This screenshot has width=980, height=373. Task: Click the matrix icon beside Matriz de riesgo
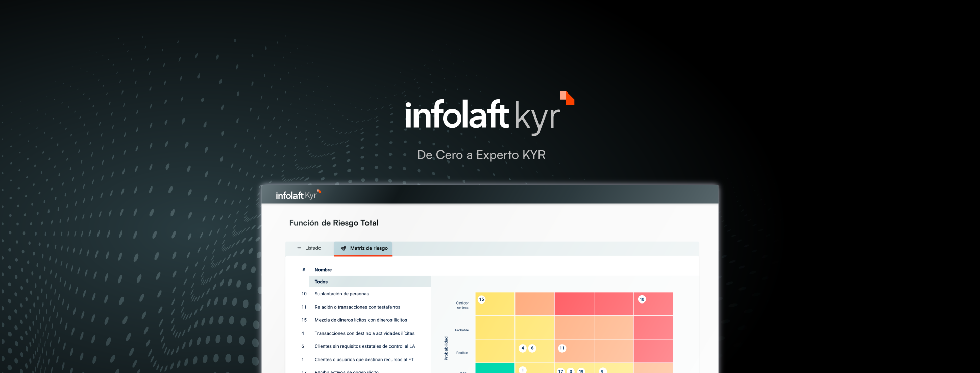pos(344,248)
